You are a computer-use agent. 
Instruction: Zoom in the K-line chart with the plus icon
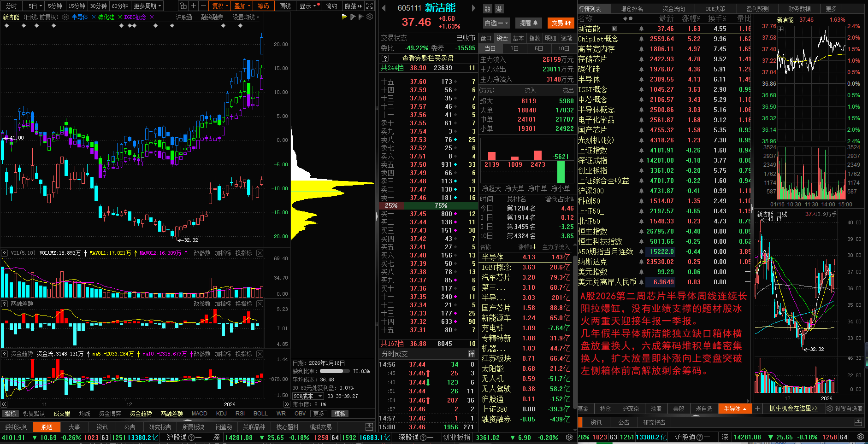tap(194, 6)
